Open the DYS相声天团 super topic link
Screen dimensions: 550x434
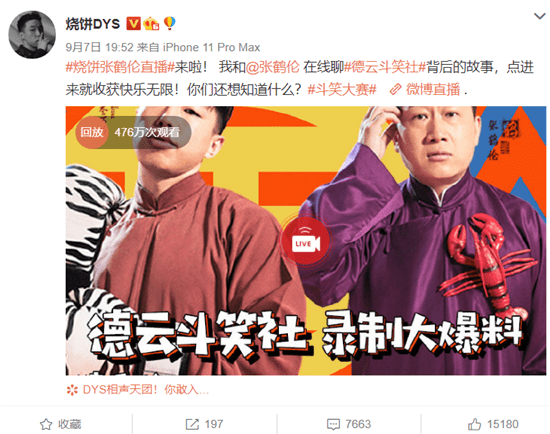tap(138, 389)
